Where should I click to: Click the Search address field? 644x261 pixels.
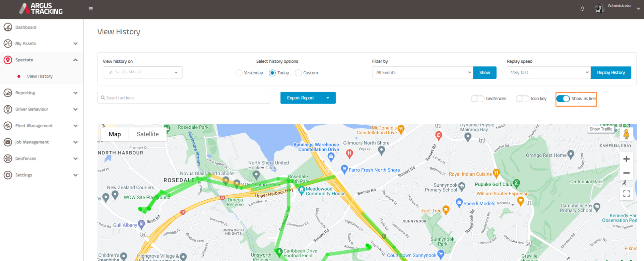click(x=184, y=98)
